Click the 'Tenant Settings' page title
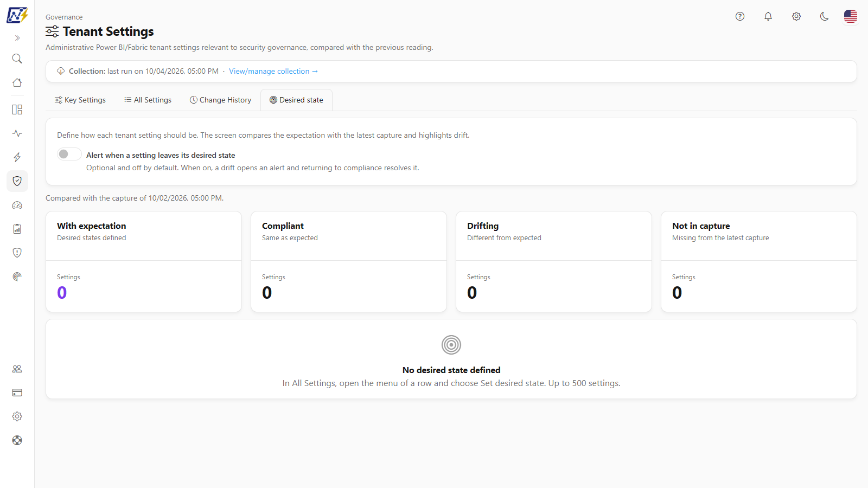868x488 pixels. point(108,31)
